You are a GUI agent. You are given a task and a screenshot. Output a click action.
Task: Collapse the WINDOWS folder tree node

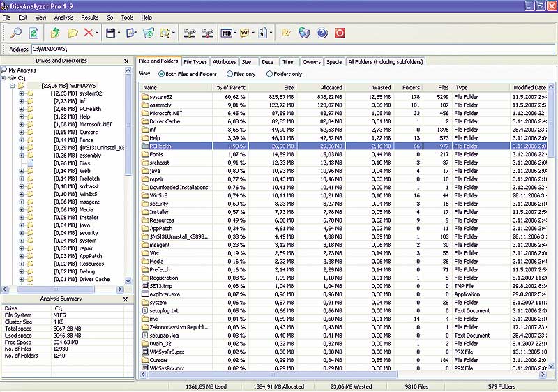click(x=13, y=86)
